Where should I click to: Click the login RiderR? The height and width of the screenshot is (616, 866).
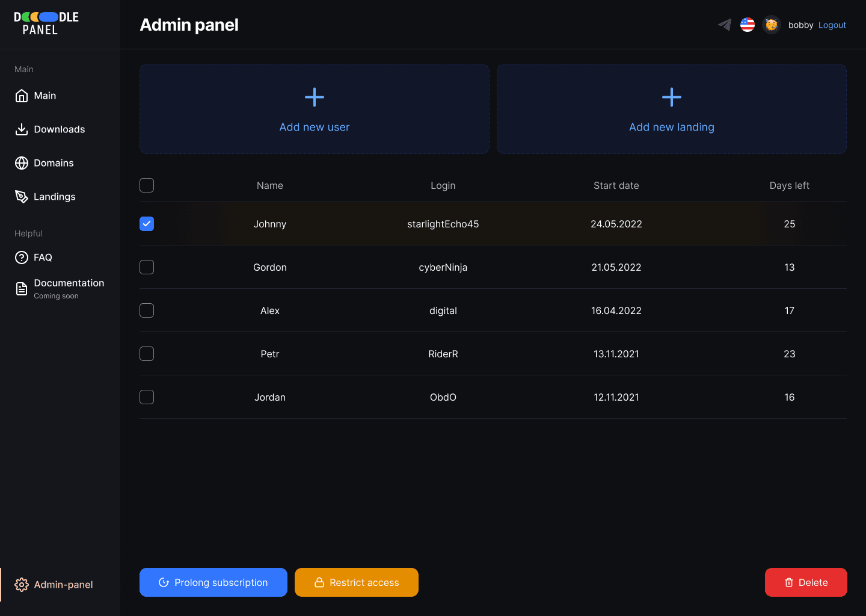click(x=443, y=354)
